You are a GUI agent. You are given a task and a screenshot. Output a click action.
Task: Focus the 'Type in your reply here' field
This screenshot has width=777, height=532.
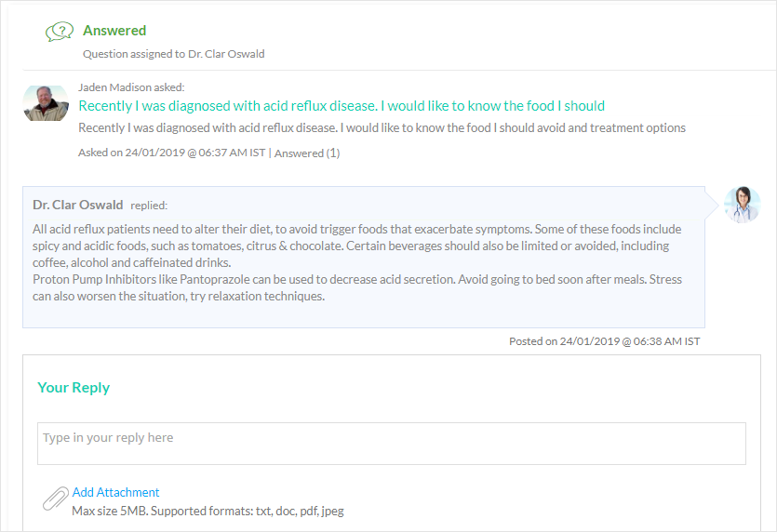pyautogui.click(x=392, y=444)
